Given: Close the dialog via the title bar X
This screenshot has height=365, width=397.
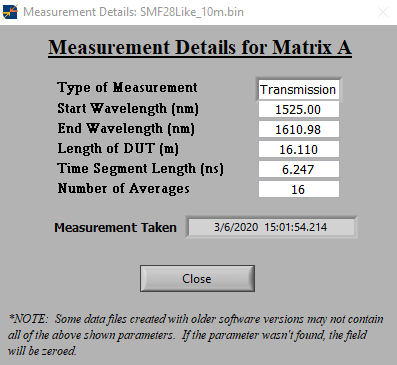Looking at the screenshot, I should click(x=383, y=12).
